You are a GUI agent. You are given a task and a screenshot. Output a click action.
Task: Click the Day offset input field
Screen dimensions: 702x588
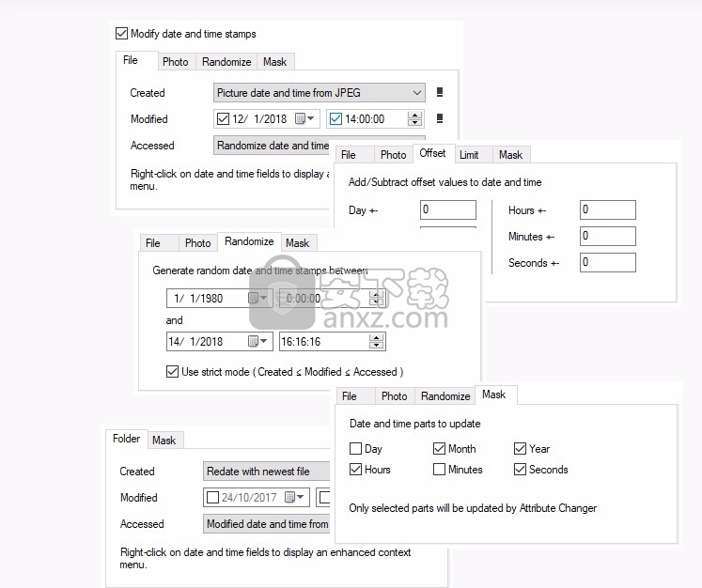click(447, 210)
